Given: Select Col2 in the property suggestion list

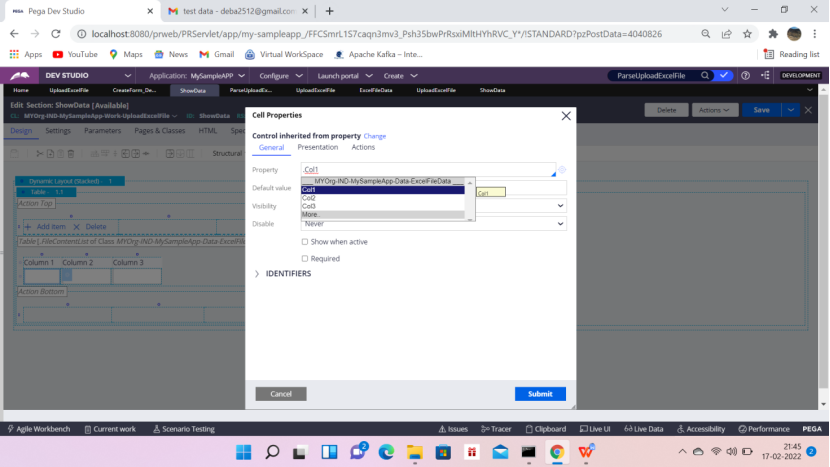Looking at the screenshot, I should click(383, 198).
